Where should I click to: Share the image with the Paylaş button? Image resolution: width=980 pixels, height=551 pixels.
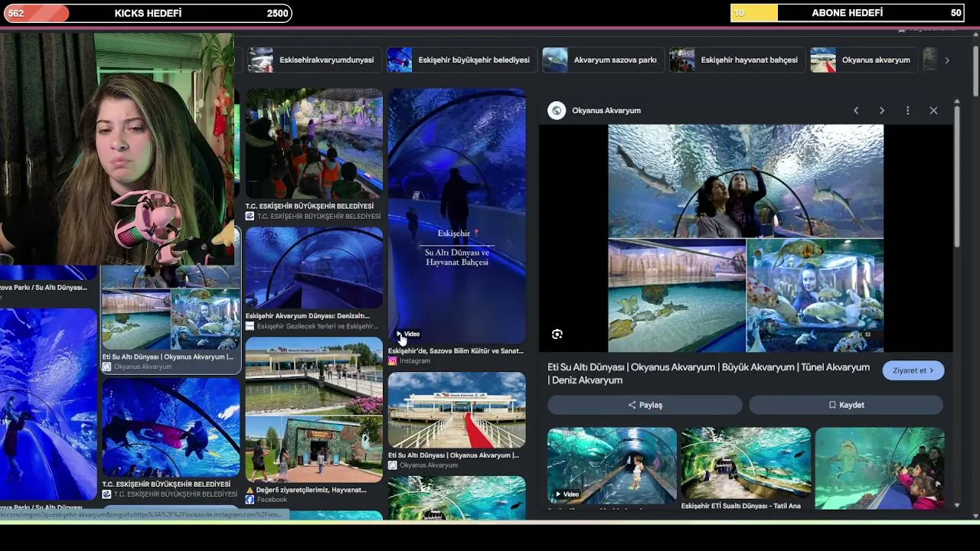pos(645,405)
